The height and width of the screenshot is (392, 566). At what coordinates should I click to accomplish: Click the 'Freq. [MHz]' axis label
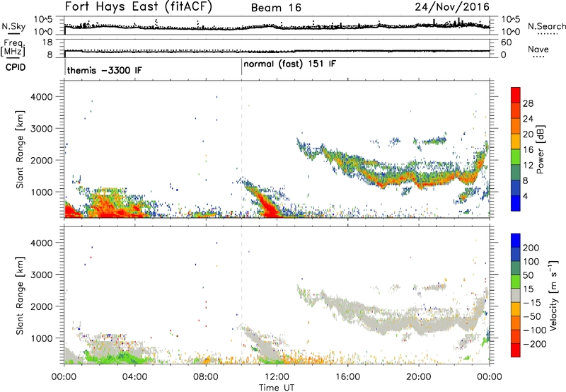[x=13, y=48]
